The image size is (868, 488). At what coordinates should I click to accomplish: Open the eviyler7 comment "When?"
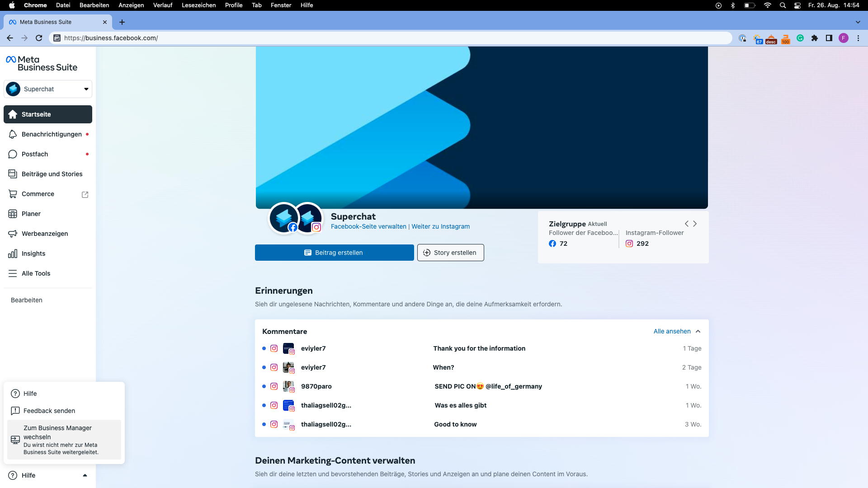pos(443,367)
